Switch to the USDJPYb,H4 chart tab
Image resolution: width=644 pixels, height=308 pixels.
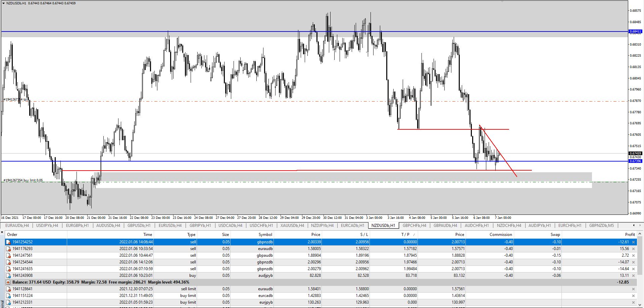pos(47,226)
